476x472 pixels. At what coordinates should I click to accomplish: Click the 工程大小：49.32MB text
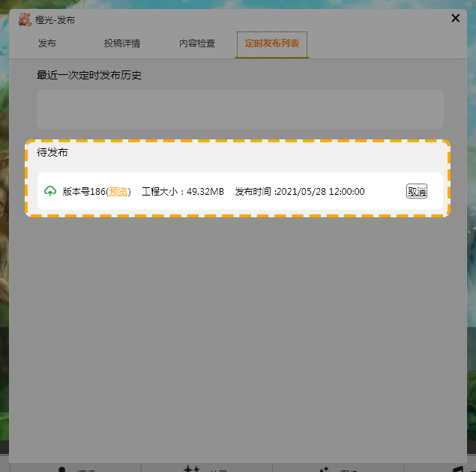click(183, 191)
